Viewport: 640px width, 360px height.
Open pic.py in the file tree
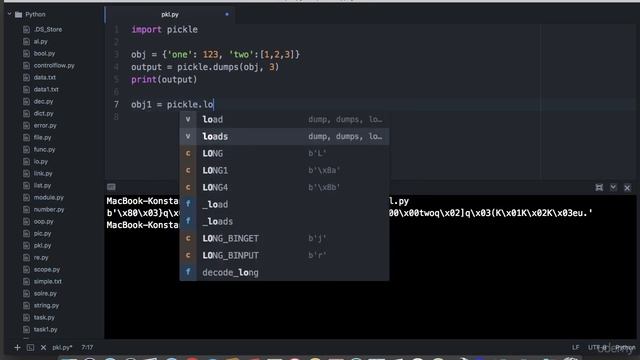(42, 233)
